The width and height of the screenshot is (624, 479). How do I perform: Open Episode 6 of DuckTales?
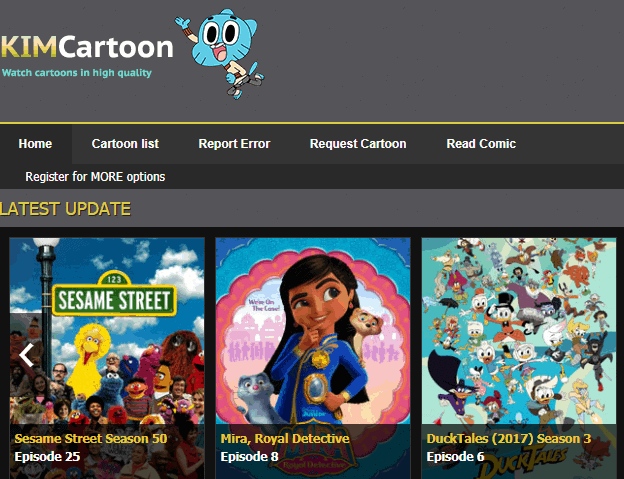(x=455, y=457)
